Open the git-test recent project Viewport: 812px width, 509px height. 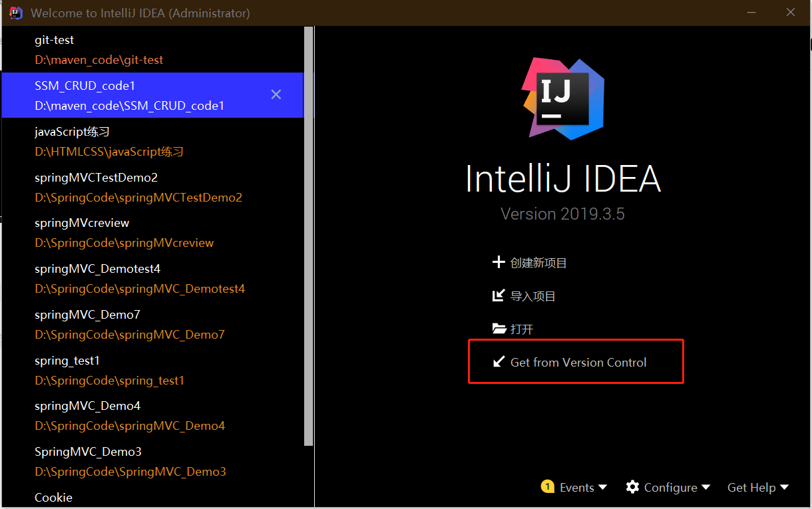click(152, 50)
